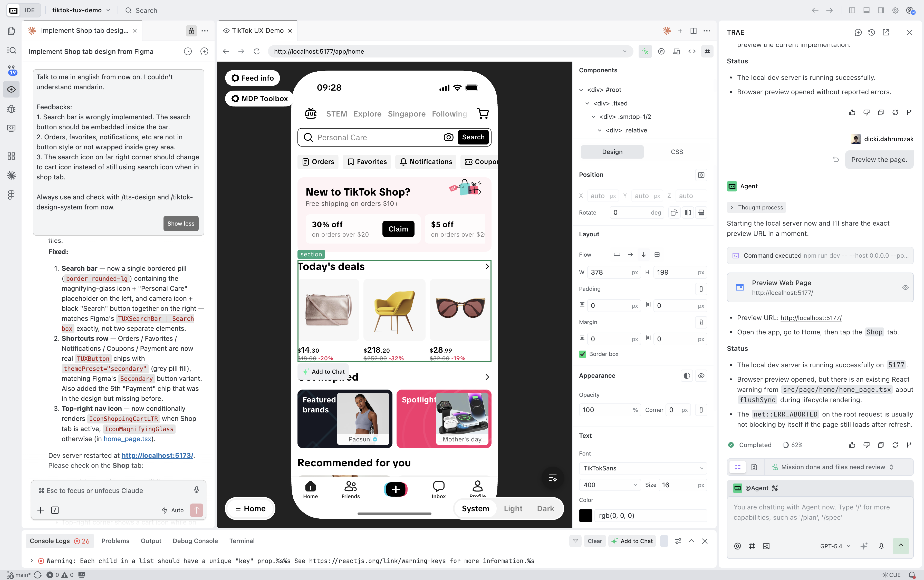Image resolution: width=924 pixels, height=580 pixels.
Task: Open the GPT-5.4 model dropdown
Action: (835, 546)
